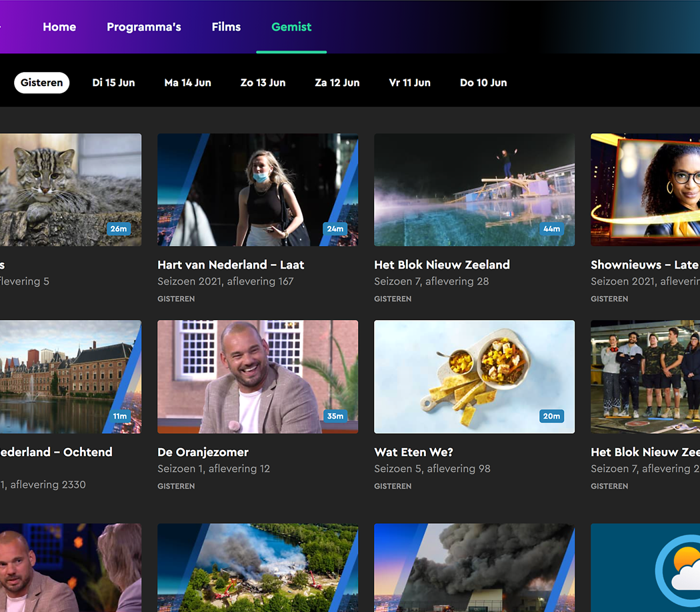
Task: Choose Ma 14 Jun date
Action: point(187,83)
